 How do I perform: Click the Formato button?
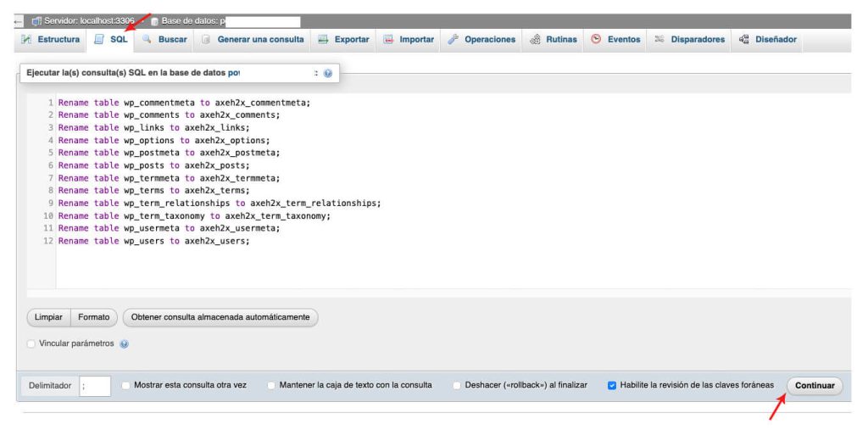pyautogui.click(x=93, y=317)
